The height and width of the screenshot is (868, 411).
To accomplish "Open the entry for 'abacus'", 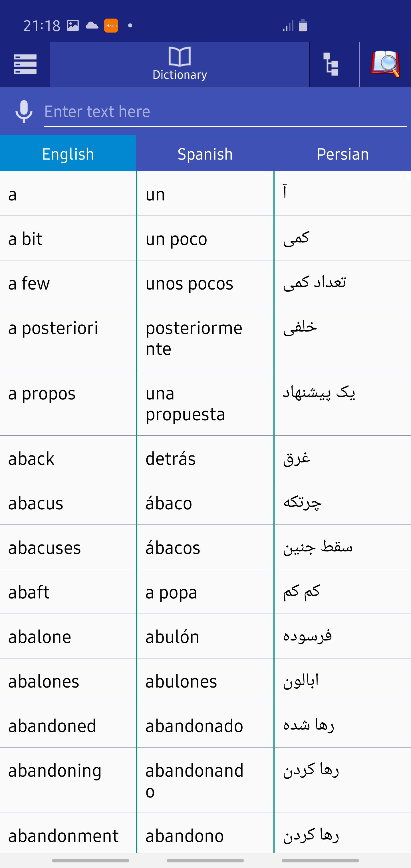I will 36,503.
